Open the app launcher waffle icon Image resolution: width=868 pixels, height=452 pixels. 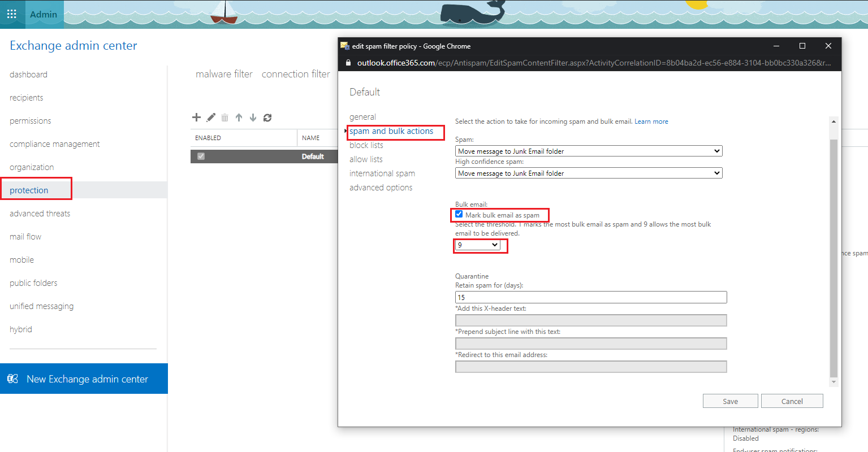tap(12, 14)
